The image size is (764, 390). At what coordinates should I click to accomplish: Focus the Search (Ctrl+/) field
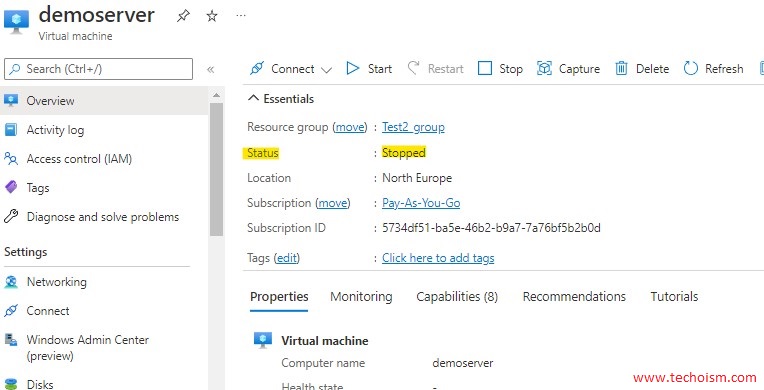click(98, 69)
